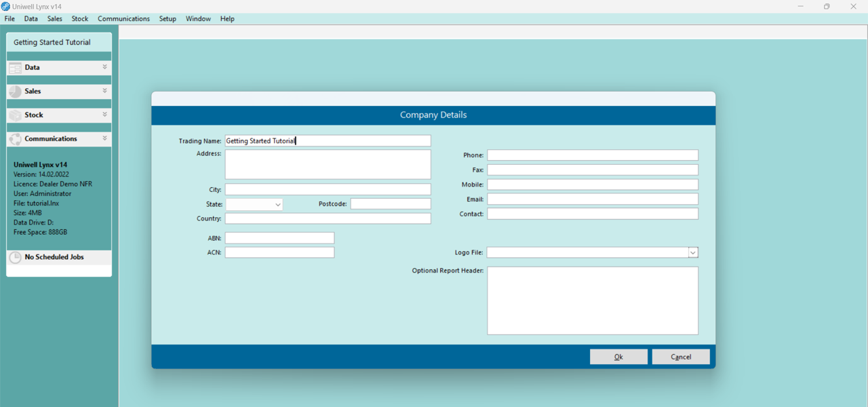Click the Phone input field
Viewport: 868px width, 407px height.
coord(593,155)
